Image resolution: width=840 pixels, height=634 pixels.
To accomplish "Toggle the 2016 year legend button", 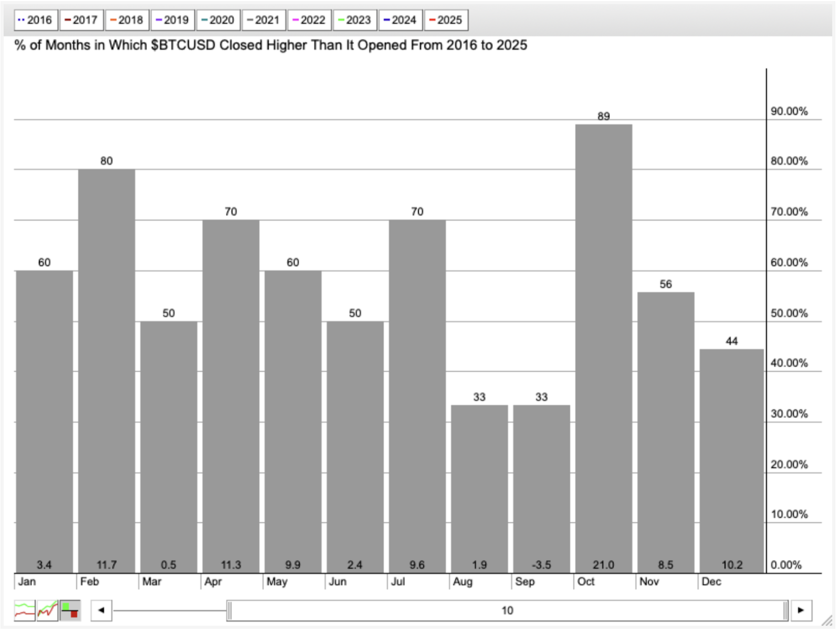I will (36, 20).
